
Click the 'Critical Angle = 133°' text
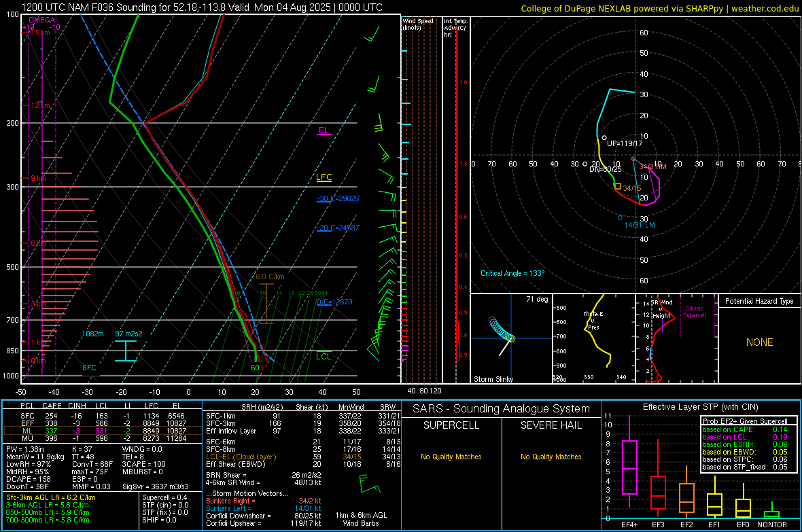512,273
